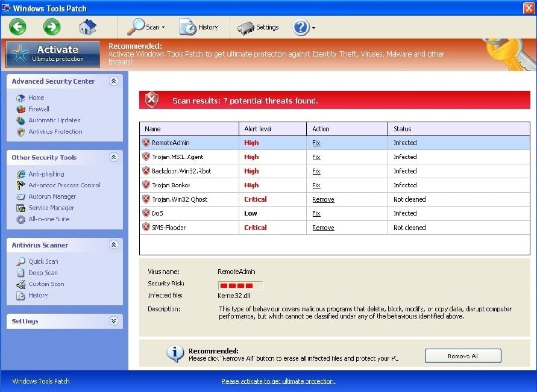The height and width of the screenshot is (392, 537).
Task: Click the Security Risk level bar
Action: point(240,285)
